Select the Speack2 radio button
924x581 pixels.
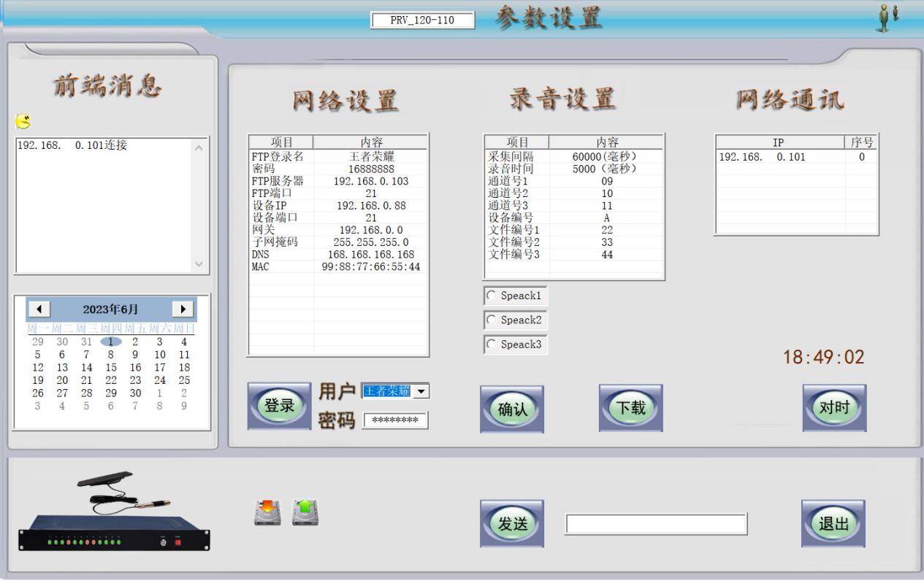[x=491, y=320]
